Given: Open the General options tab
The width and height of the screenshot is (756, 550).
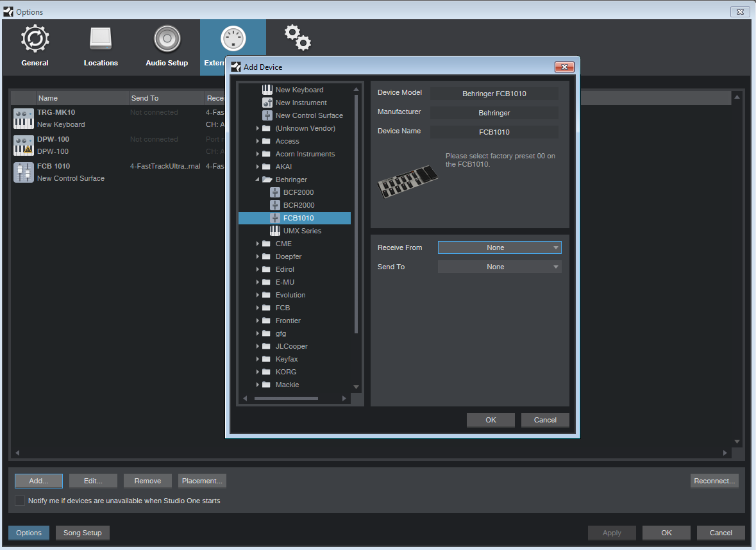Looking at the screenshot, I should [35, 47].
